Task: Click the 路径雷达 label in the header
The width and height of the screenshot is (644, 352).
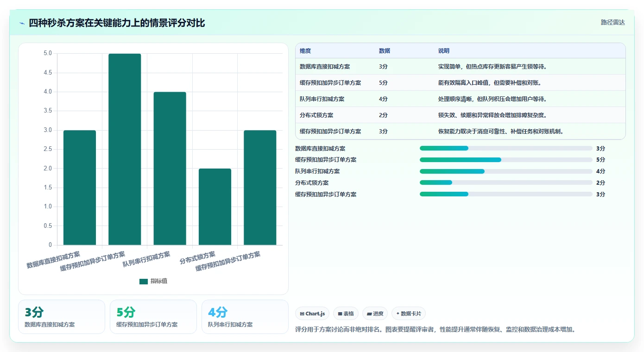Action: (612, 22)
